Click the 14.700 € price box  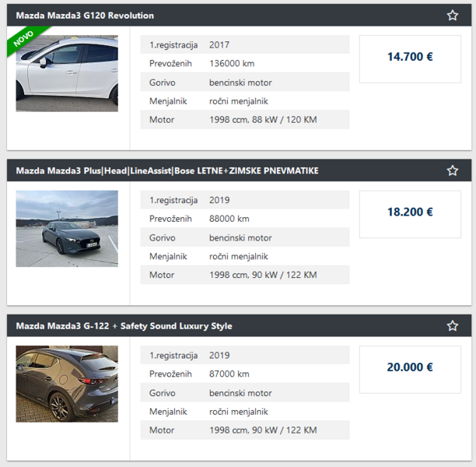[x=410, y=58]
